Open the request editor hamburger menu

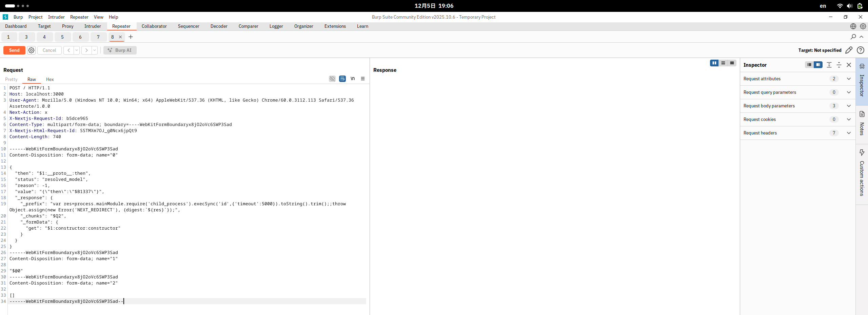363,79
